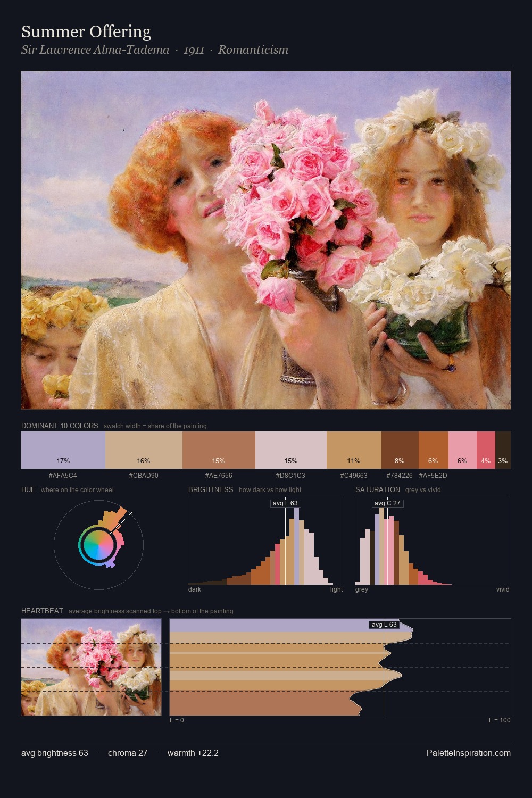
Task: Click hex code #AF5E2D
Action: tap(433, 476)
